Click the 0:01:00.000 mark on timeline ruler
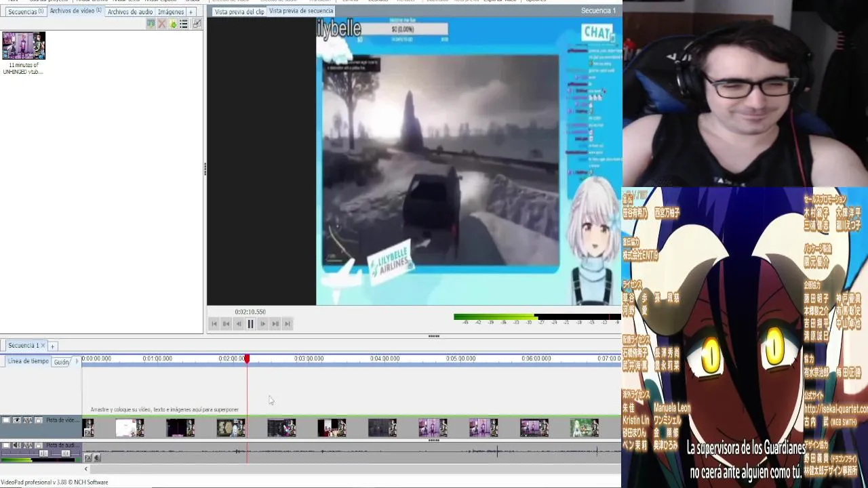Image resolution: width=868 pixels, height=488 pixels. tap(157, 359)
